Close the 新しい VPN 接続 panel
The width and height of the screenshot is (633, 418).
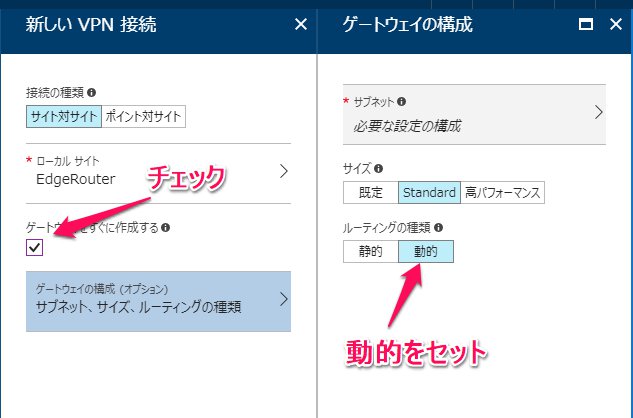pos(301,24)
